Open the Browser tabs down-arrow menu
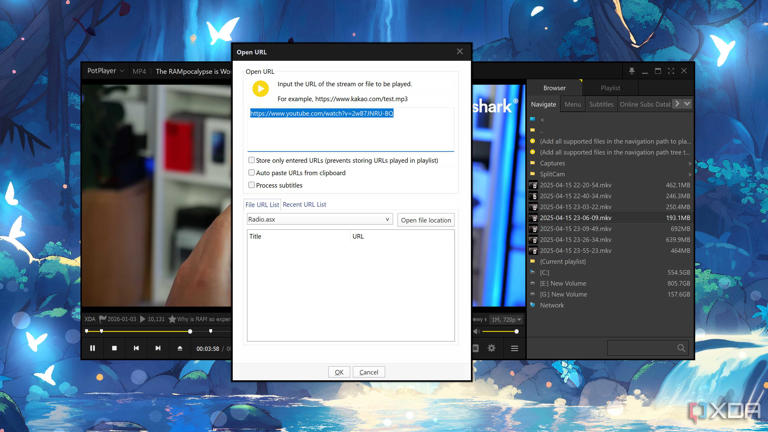The width and height of the screenshot is (768, 432). click(687, 104)
